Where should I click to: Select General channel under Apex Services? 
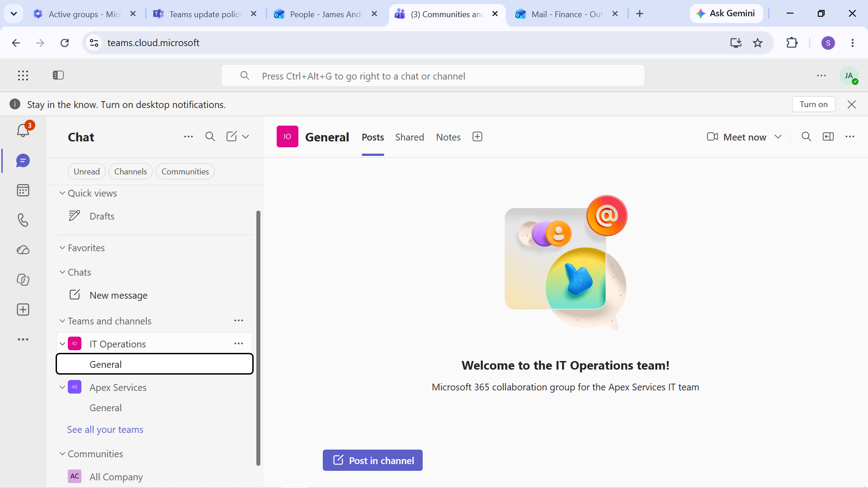click(154, 408)
